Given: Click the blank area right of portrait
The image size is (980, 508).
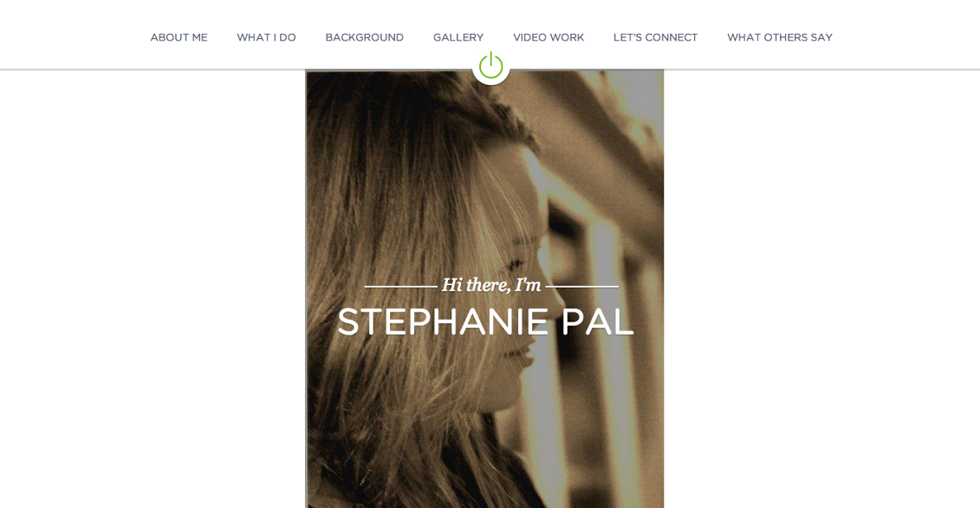Looking at the screenshot, I should click(822, 288).
